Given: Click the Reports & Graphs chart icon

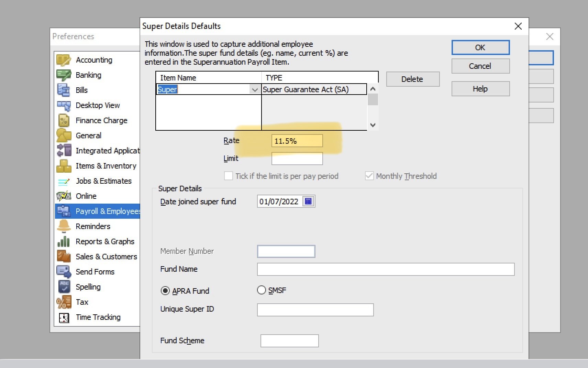Looking at the screenshot, I should pyautogui.click(x=64, y=241).
